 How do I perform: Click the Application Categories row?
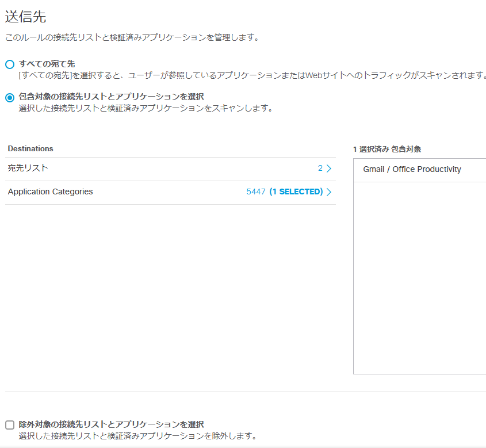click(49, 192)
